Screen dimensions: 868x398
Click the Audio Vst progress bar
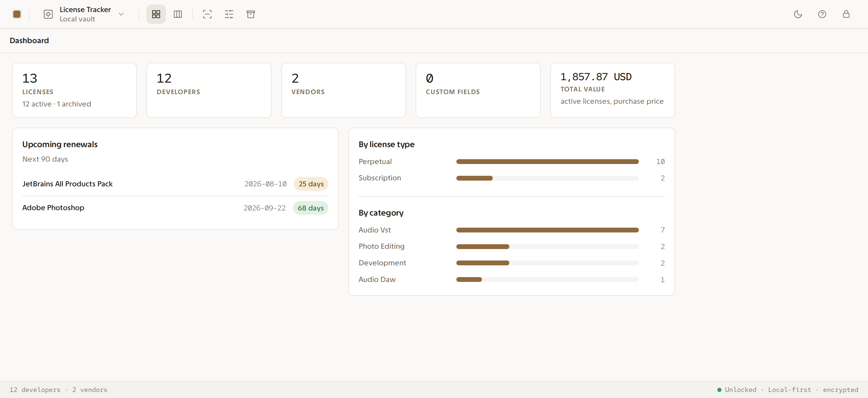(547, 230)
